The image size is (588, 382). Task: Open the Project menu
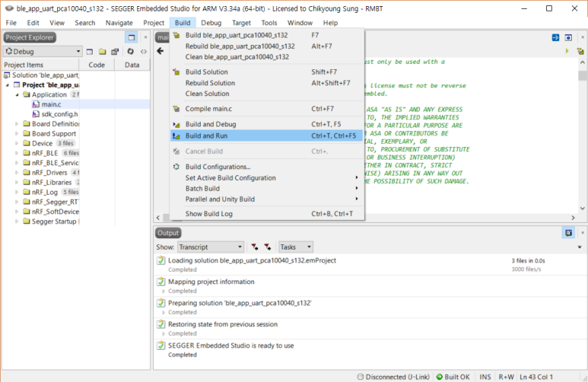(x=154, y=23)
